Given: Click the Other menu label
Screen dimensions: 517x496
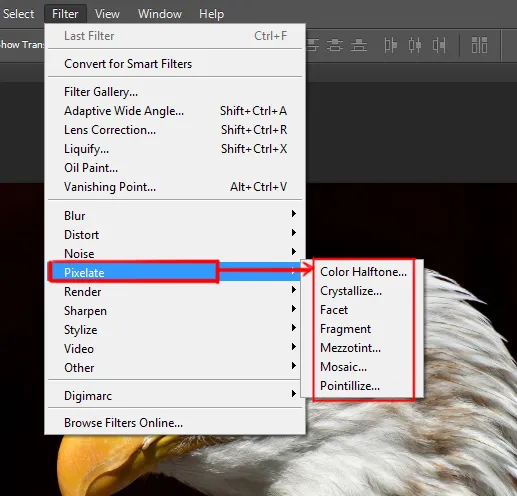Looking at the screenshot, I should [x=79, y=368].
